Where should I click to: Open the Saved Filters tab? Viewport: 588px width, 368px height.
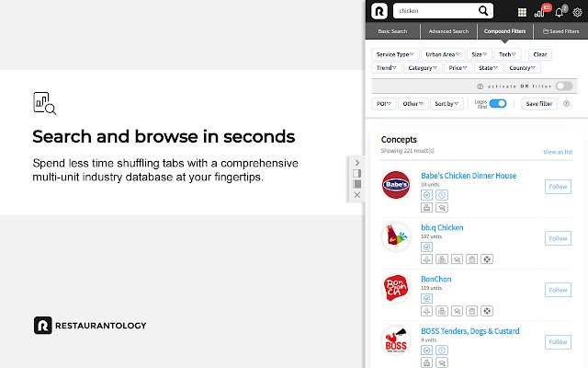[560, 31]
